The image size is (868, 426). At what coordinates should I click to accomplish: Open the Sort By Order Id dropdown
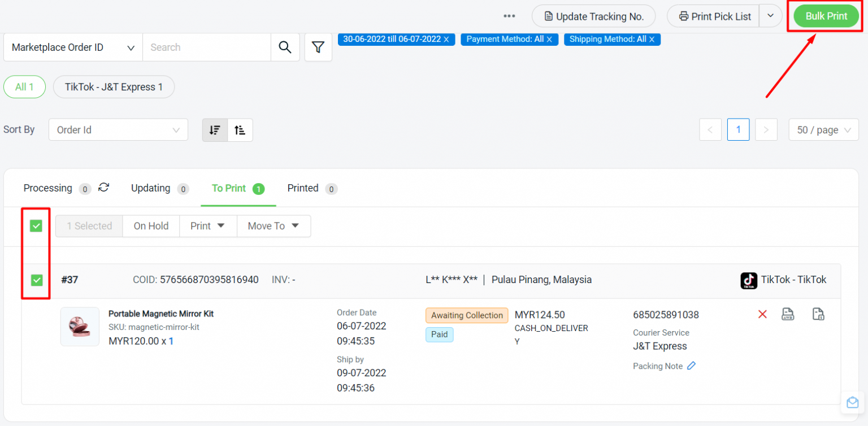118,130
